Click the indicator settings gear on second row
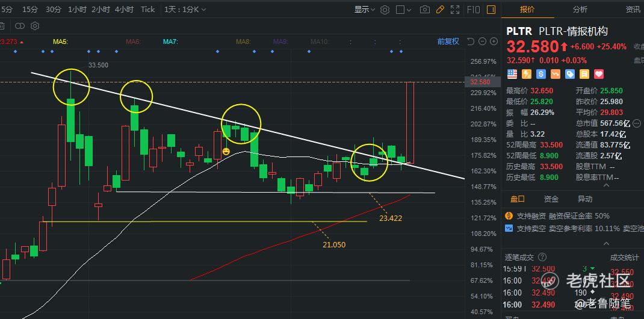The image size is (644, 319). (35, 26)
